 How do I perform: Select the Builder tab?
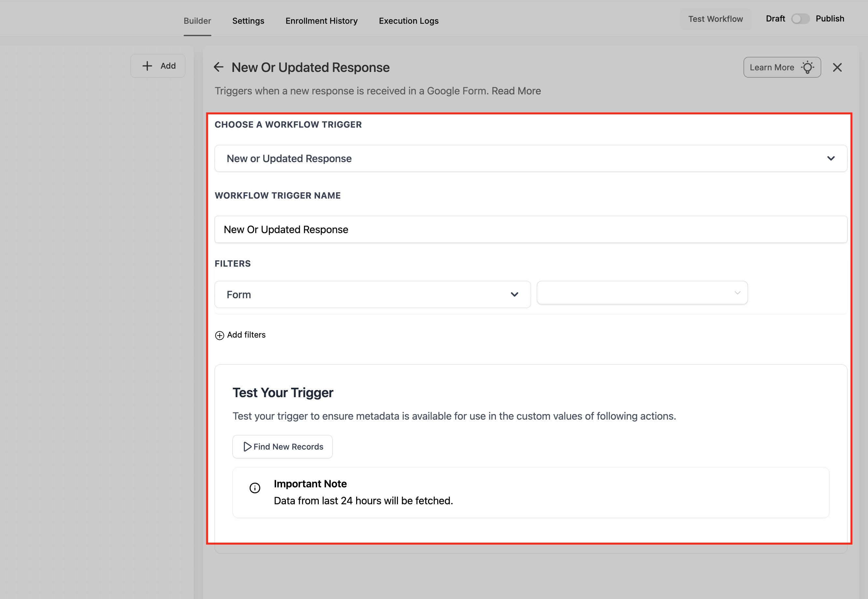coord(197,21)
